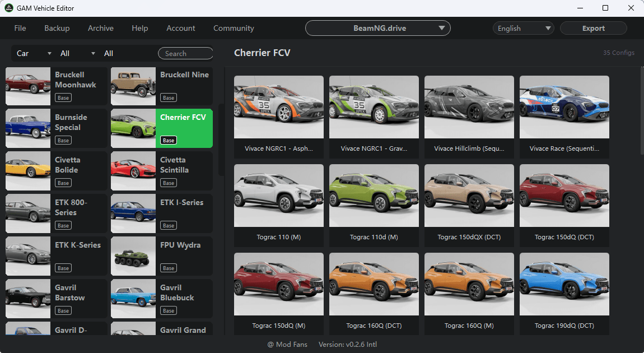Open the Tograc 190dQ (DCT) config
Viewport: 644px width, 353px height.
pos(564,294)
